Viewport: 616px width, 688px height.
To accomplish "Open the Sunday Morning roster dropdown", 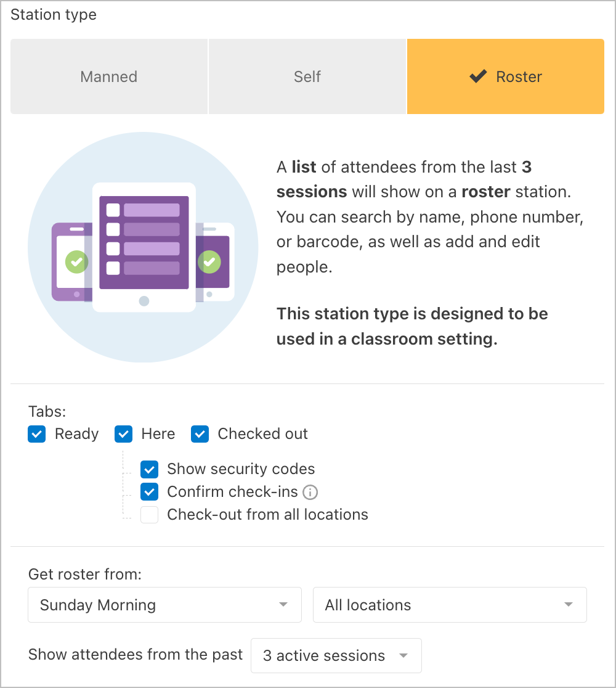I will click(x=165, y=605).
